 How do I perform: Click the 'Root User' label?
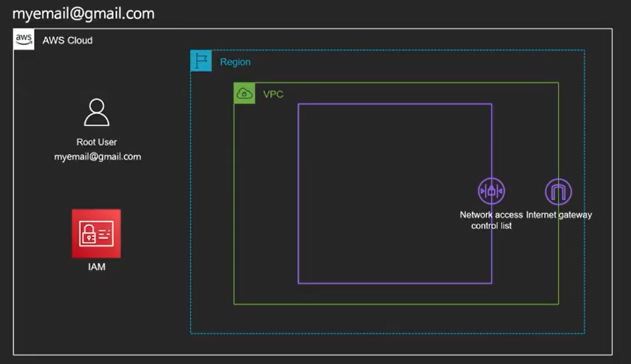96,142
